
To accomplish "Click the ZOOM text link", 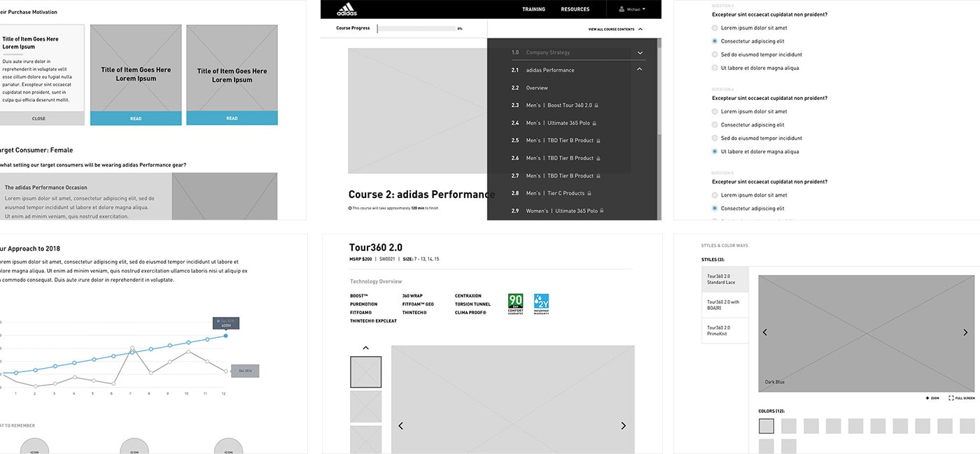I will pos(935,398).
